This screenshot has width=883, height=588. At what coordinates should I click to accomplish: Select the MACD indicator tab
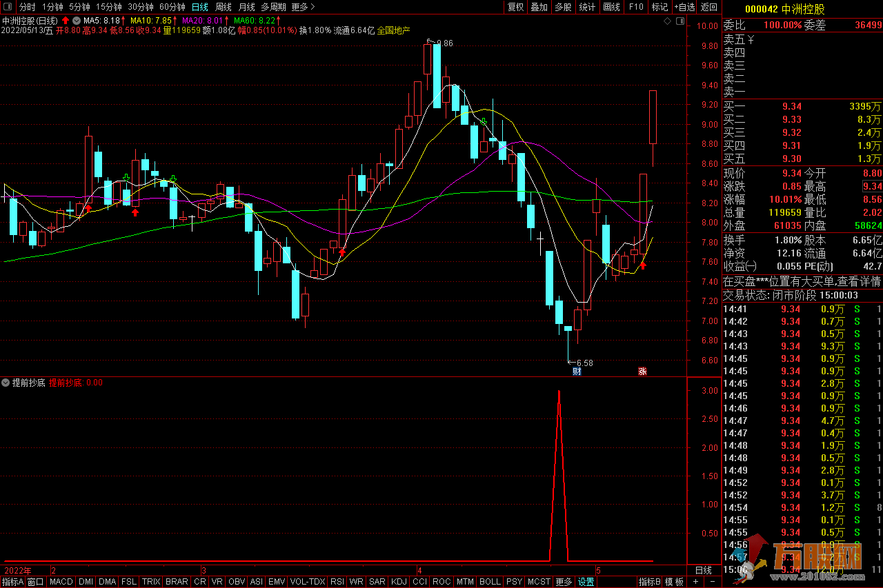click(x=61, y=582)
